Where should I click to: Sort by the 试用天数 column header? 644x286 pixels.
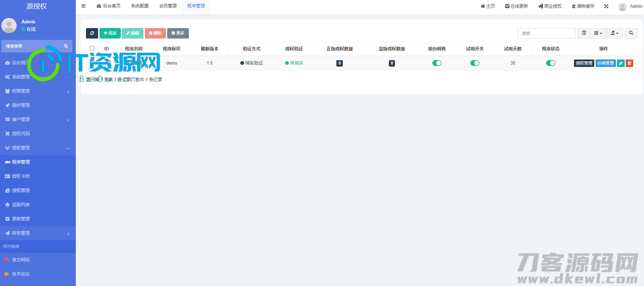(x=513, y=49)
